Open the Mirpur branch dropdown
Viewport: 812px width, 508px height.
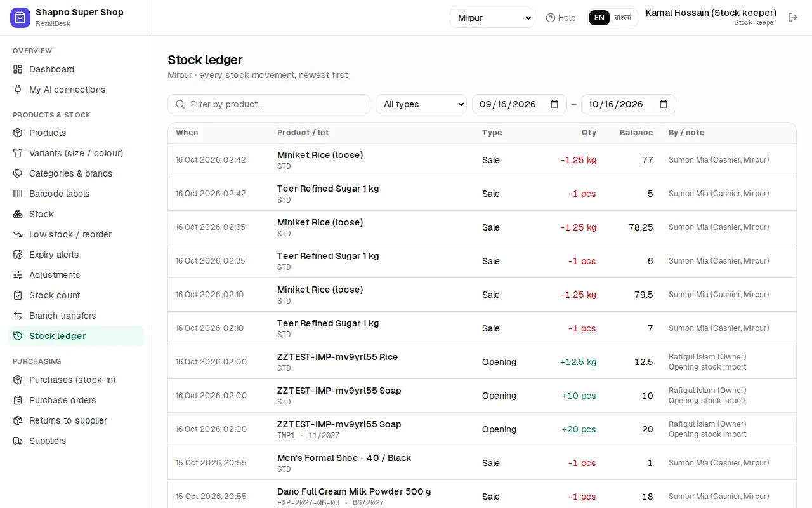[492, 18]
